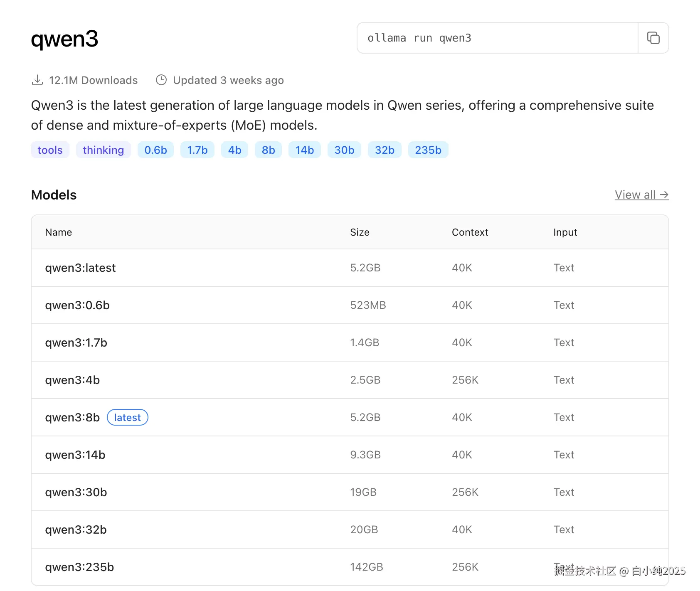
Task: Click the Context column header
Action: (470, 232)
